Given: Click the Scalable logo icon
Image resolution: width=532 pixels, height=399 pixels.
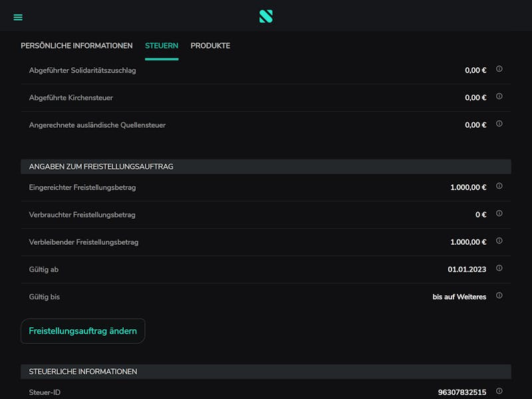Looking at the screenshot, I should pos(266,16).
